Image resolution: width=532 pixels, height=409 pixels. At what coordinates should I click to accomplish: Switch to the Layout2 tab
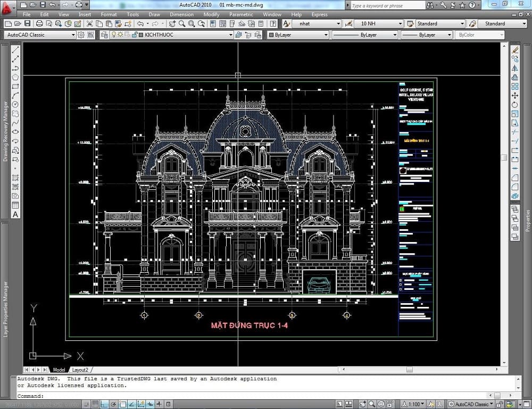pyautogui.click(x=80, y=370)
